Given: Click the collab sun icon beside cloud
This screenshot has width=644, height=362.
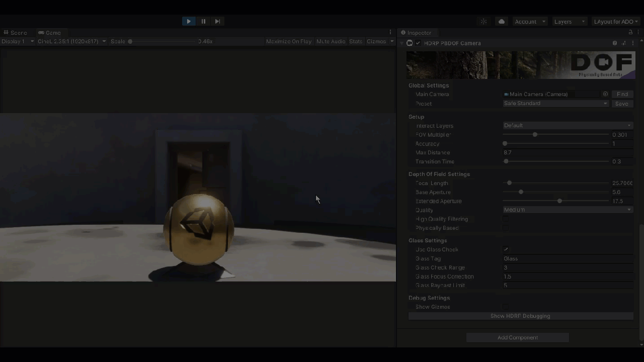Looking at the screenshot, I should [484, 22].
